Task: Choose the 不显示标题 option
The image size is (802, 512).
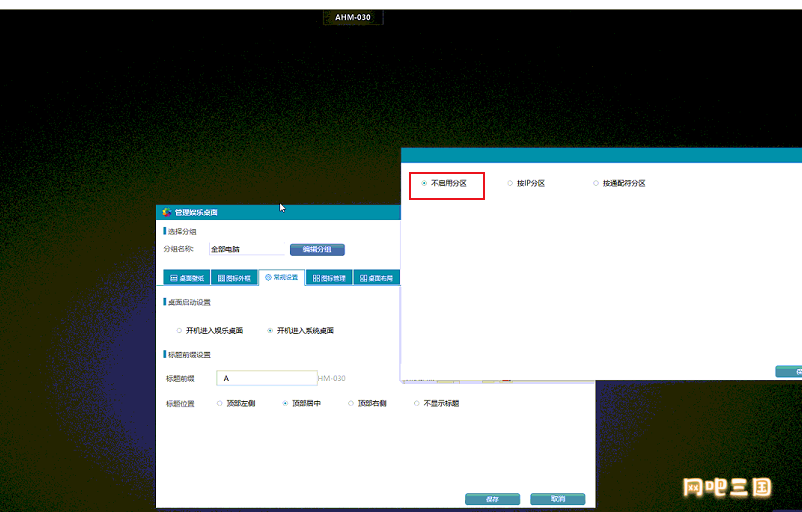Action: (x=416, y=404)
